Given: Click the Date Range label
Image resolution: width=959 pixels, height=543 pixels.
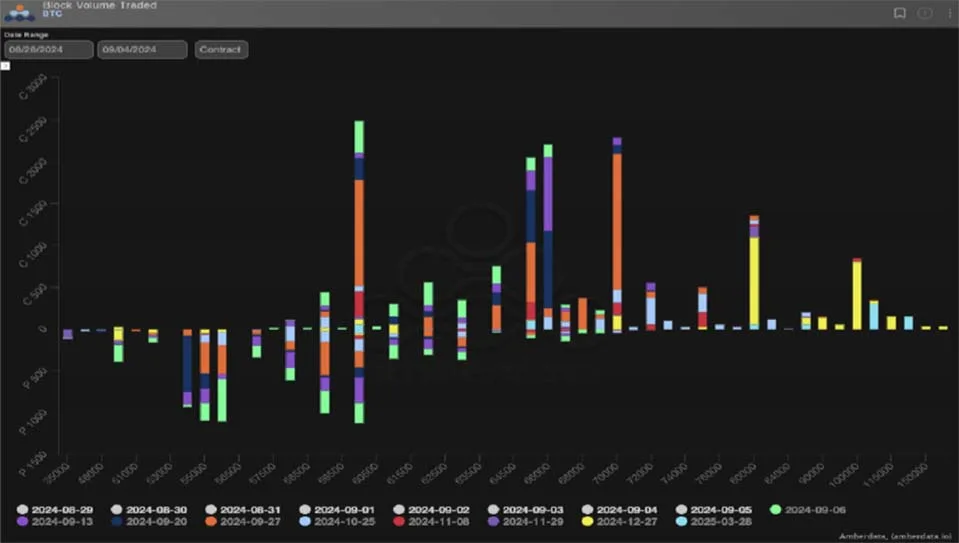Looking at the screenshot, I should [x=26, y=35].
